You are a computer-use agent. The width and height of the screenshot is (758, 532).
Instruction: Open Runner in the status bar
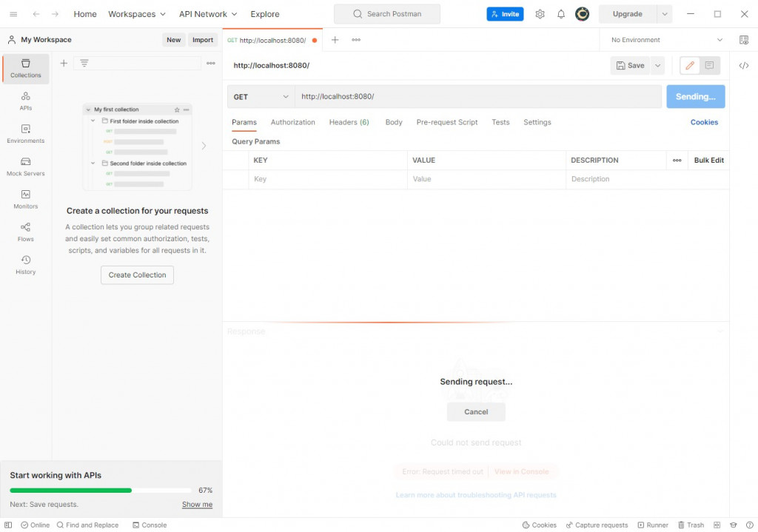(653, 525)
